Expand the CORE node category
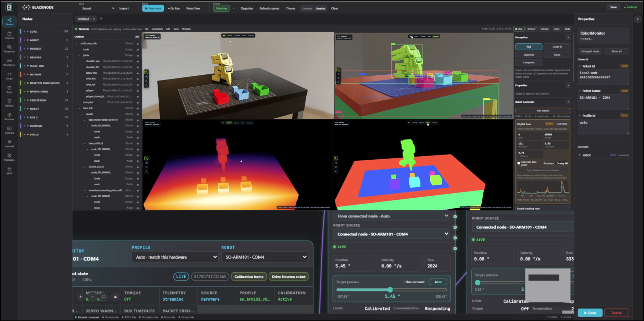644x321 pixels. [x=24, y=32]
